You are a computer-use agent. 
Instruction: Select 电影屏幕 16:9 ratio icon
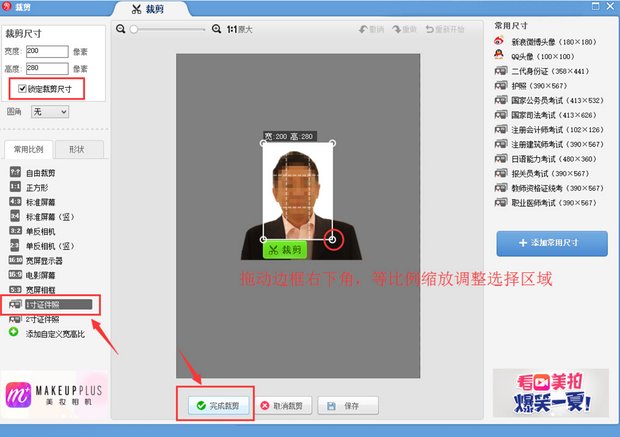click(x=15, y=274)
